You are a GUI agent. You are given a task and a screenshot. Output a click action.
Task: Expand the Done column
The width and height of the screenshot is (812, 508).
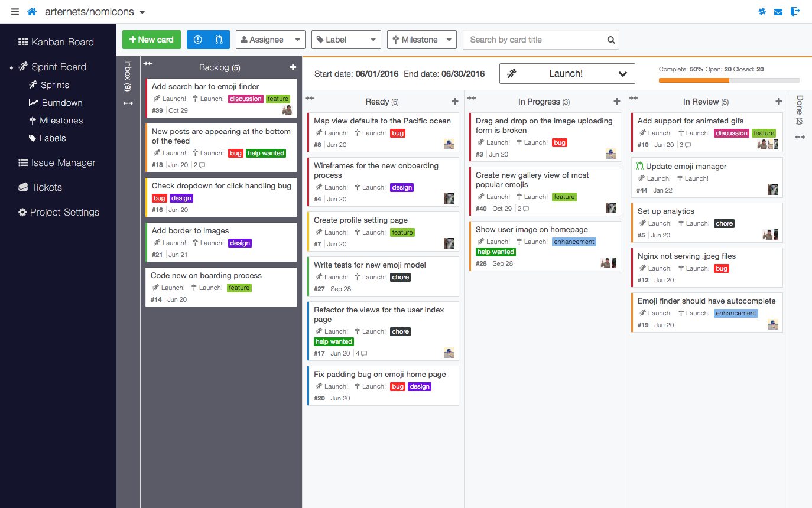coord(800,137)
